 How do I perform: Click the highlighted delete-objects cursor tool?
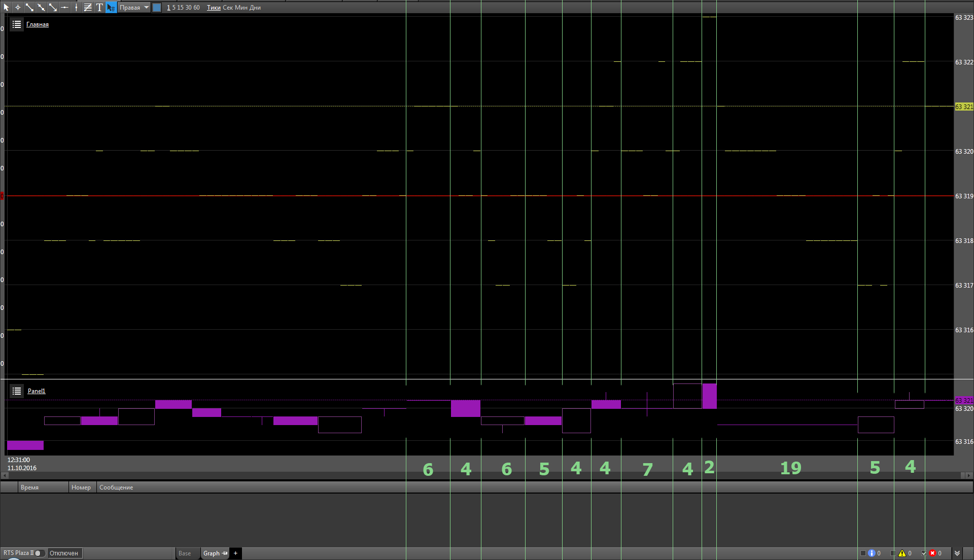click(x=111, y=7)
